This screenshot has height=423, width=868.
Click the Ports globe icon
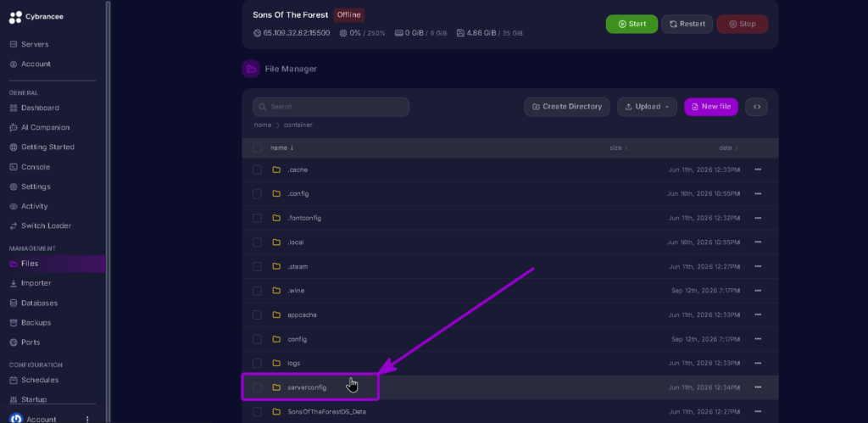(x=14, y=342)
